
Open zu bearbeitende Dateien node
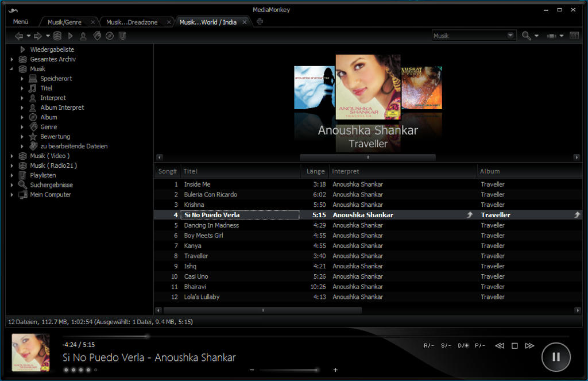pyautogui.click(x=74, y=147)
